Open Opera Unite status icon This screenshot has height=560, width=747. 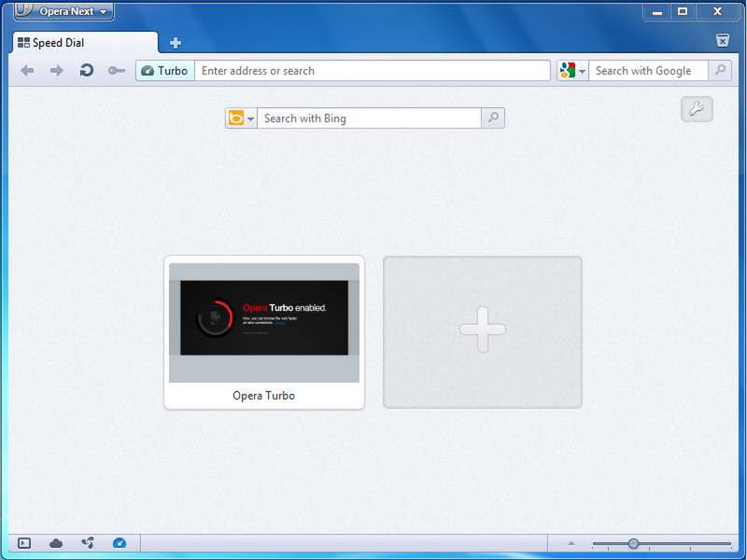88,543
